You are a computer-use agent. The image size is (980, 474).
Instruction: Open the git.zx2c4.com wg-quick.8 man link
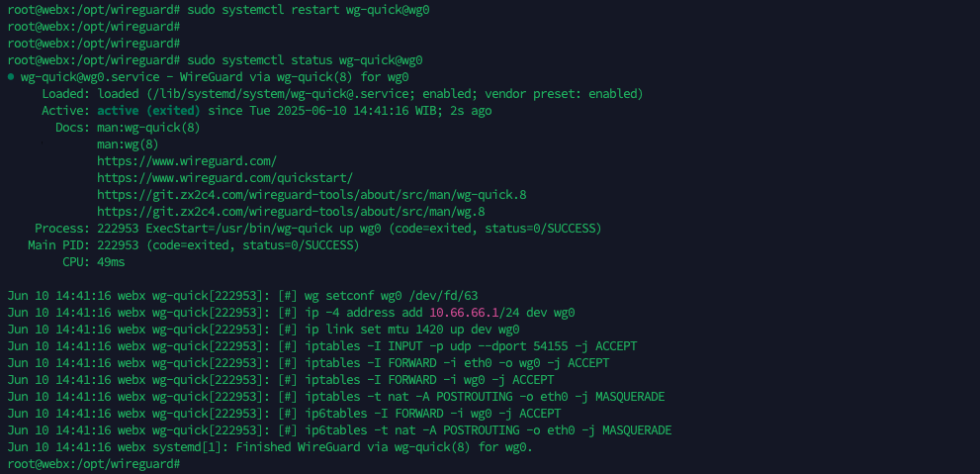tap(312, 195)
